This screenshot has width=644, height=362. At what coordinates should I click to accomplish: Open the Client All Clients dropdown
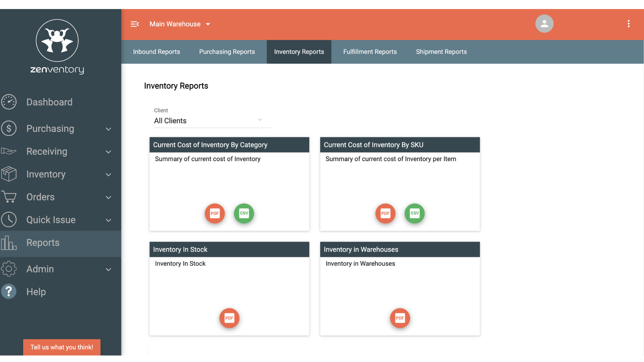pyautogui.click(x=212, y=121)
